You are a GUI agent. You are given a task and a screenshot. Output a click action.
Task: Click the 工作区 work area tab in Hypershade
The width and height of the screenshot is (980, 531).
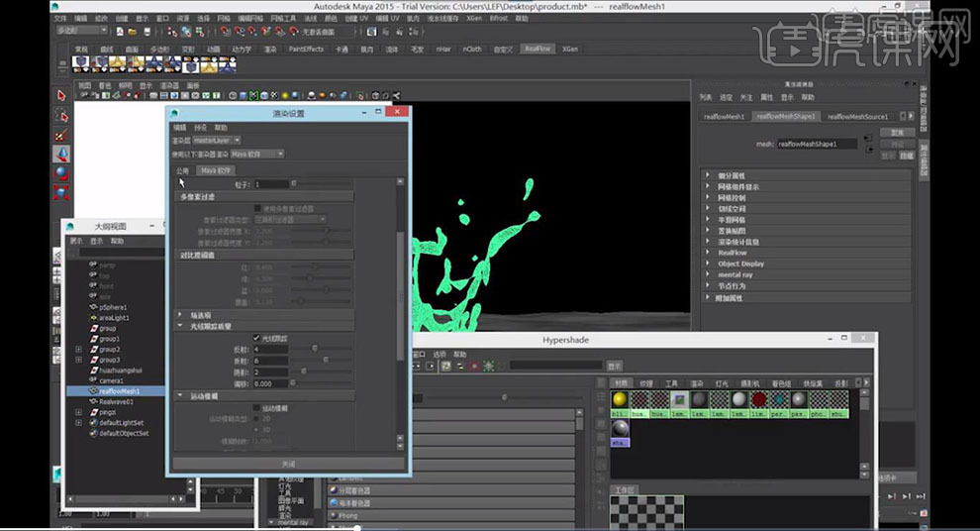[x=625, y=490]
